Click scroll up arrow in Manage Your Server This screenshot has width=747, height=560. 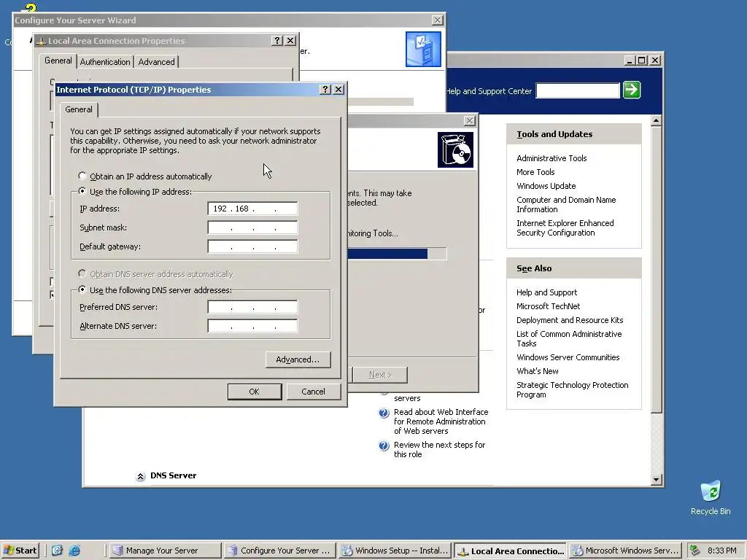[x=656, y=120]
